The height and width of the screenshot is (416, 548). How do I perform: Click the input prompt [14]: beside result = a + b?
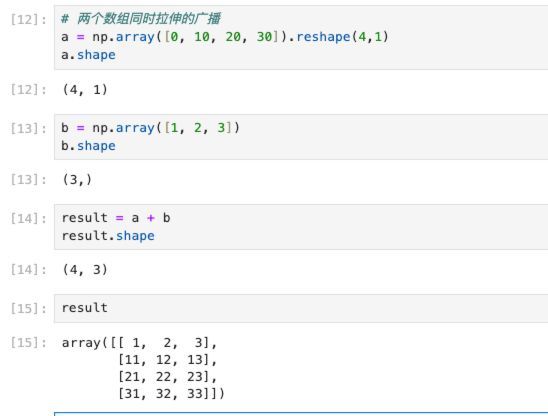[28, 219]
